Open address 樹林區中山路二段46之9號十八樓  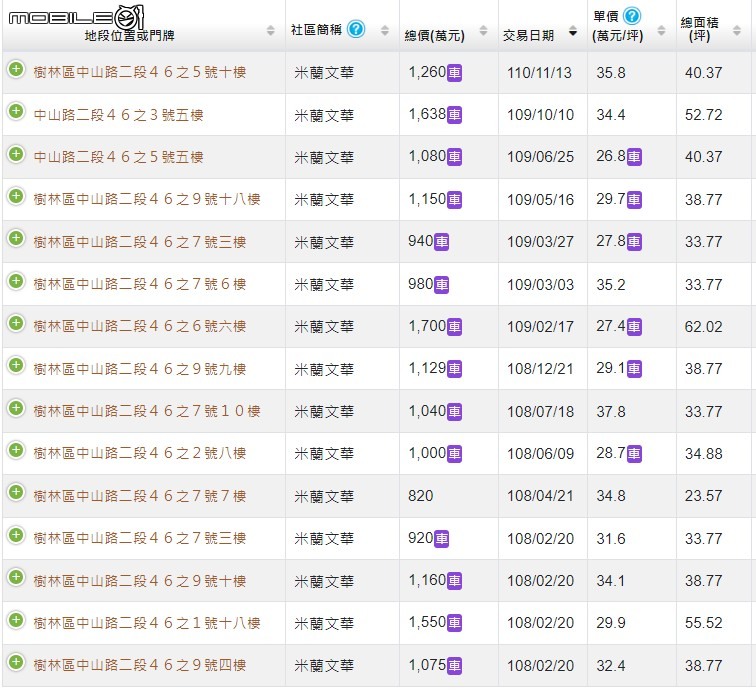[x=147, y=199]
